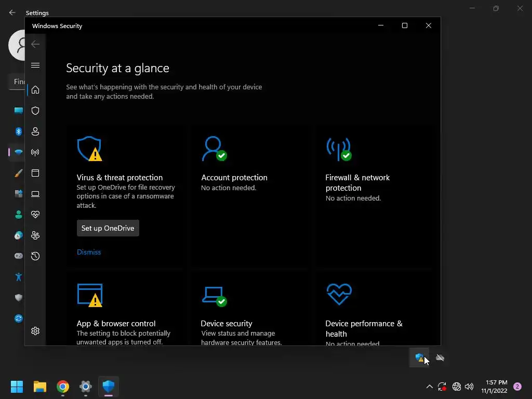This screenshot has height=399, width=532.
Task: Toggle the hamburger navigation menu
Action: click(35, 65)
